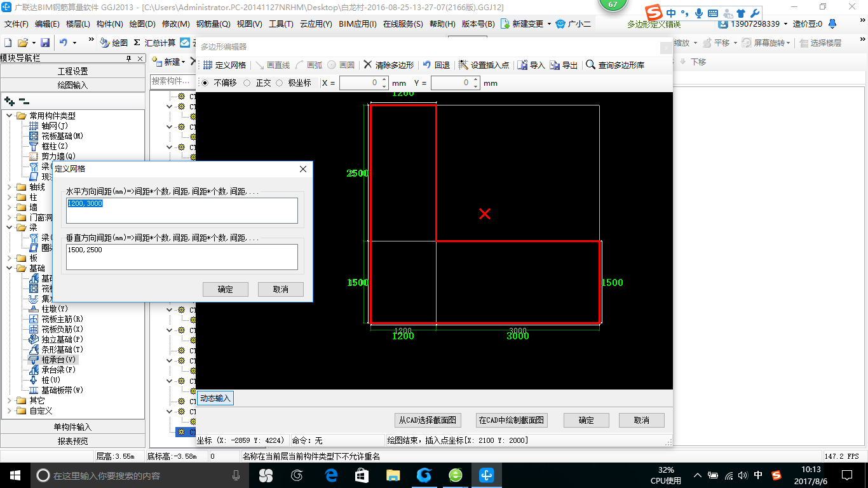The image size is (868, 488).
Task: Open the BIM应用(I) menu
Action: coord(358,24)
